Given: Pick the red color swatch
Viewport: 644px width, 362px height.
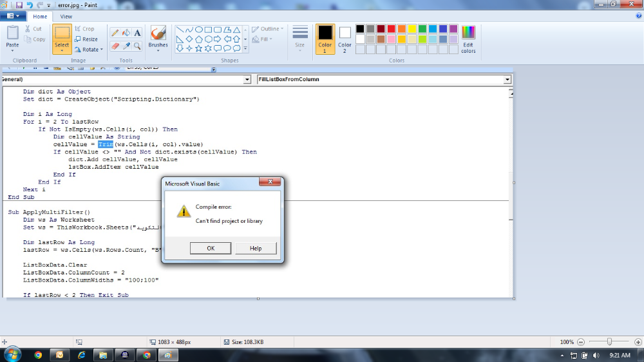Looking at the screenshot, I should (x=391, y=29).
